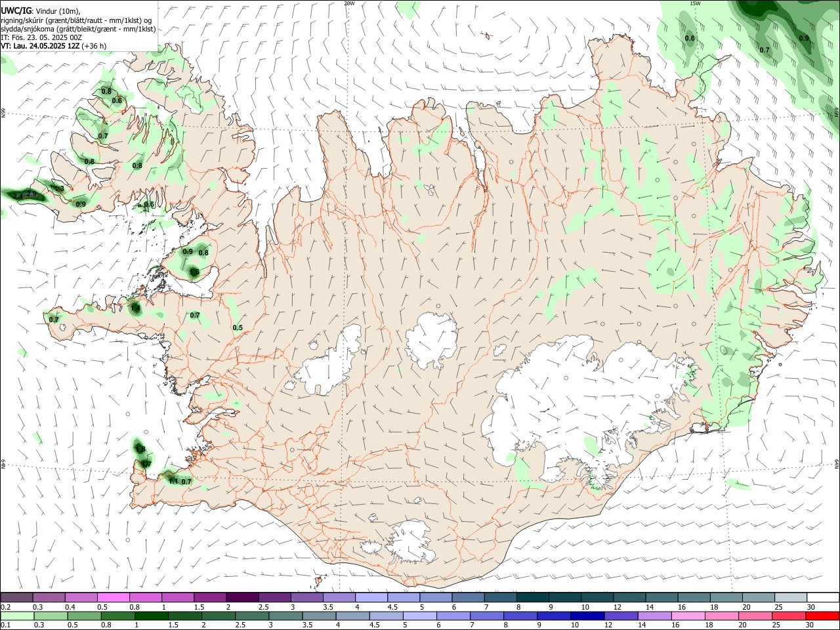
Task: Pick the darkest purple snow swatch above 2
Action: click(x=242, y=597)
